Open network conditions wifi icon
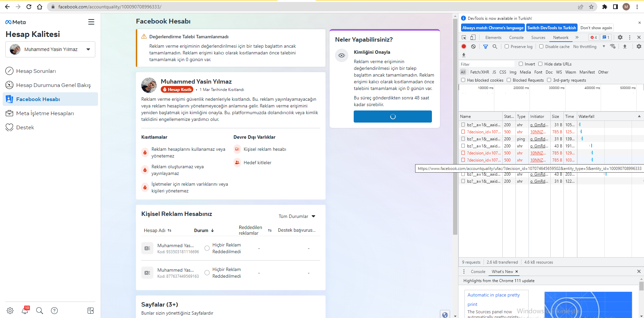This screenshot has height=318, width=644. [613, 46]
